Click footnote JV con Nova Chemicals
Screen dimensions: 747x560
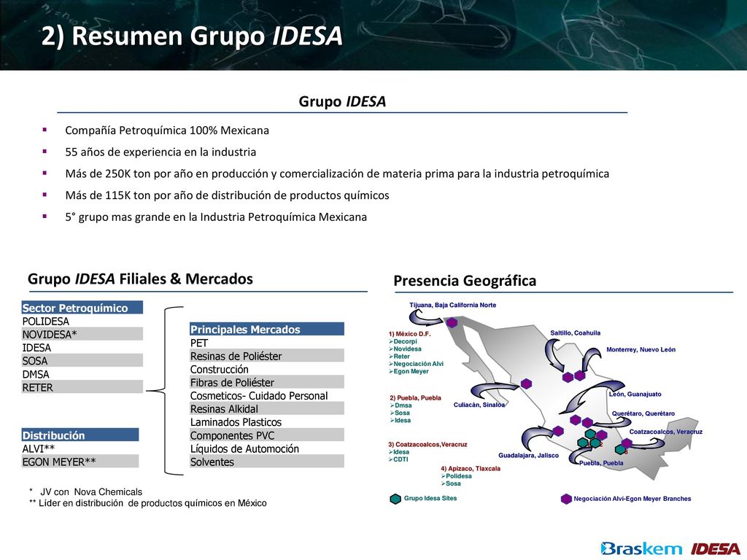click(x=86, y=492)
